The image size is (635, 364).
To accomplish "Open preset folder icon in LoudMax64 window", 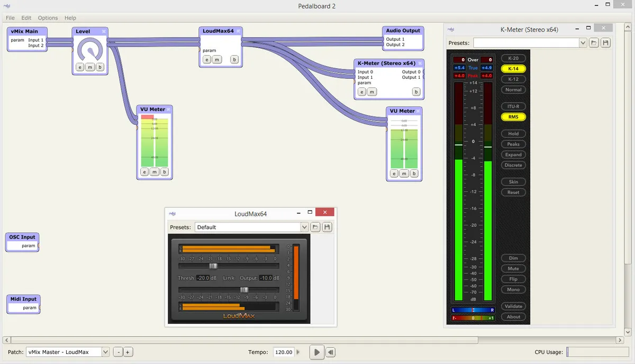I will coord(315,227).
